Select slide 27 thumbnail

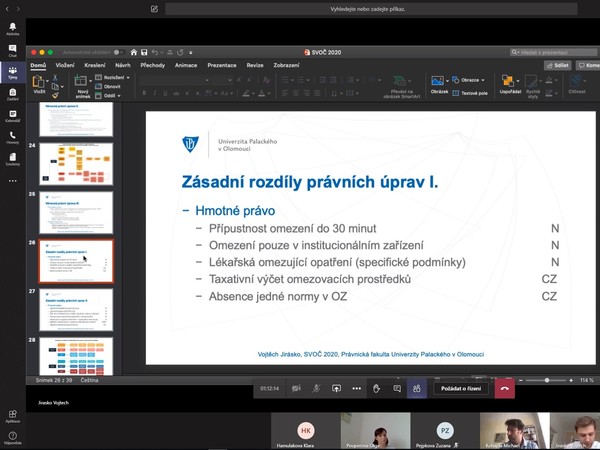76,309
